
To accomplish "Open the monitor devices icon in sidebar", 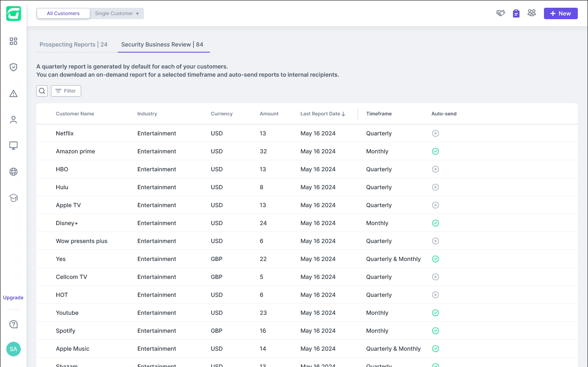I will tap(13, 146).
